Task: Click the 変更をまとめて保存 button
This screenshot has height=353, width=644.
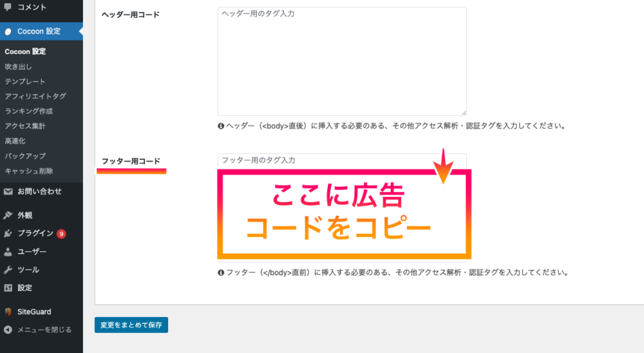Action: point(131,325)
